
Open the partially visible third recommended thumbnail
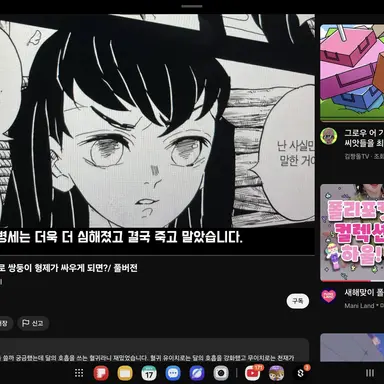[352, 347]
